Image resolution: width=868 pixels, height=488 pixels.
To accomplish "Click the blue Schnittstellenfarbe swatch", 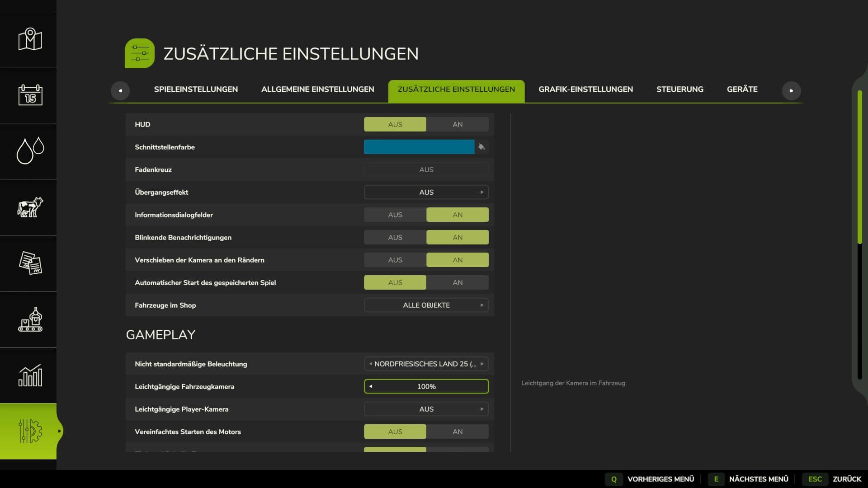I will click(x=419, y=147).
